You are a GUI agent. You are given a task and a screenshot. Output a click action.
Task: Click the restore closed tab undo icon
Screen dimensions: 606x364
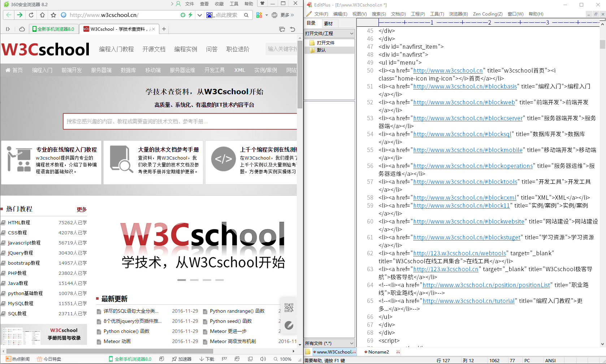293,29
